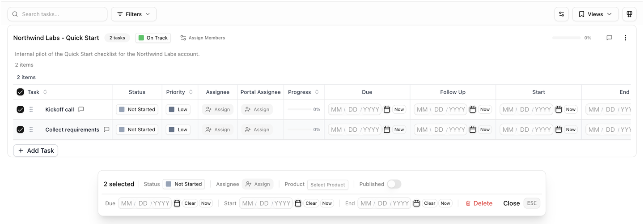Open the Views dropdown

point(595,14)
